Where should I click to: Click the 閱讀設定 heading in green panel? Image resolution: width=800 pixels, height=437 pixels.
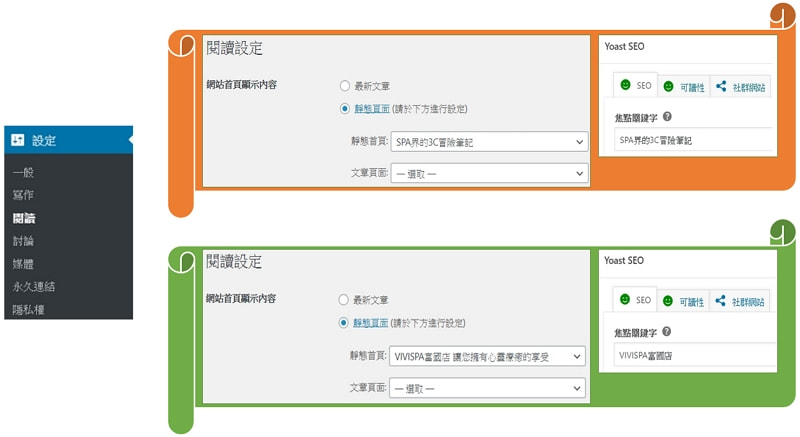234,262
